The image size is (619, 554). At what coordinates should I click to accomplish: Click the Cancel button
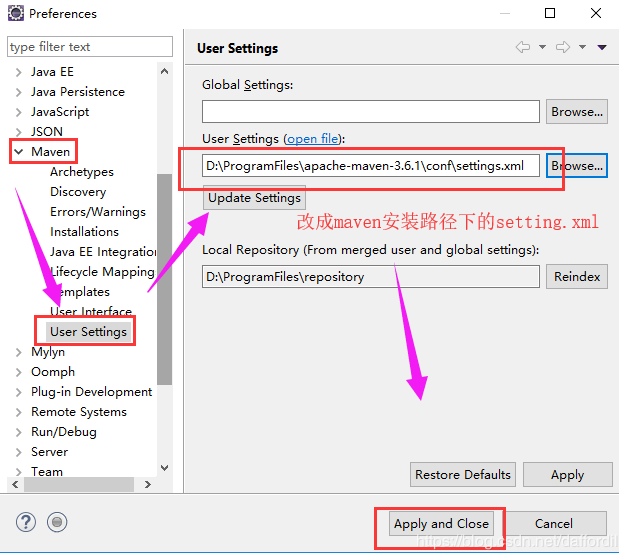554,524
